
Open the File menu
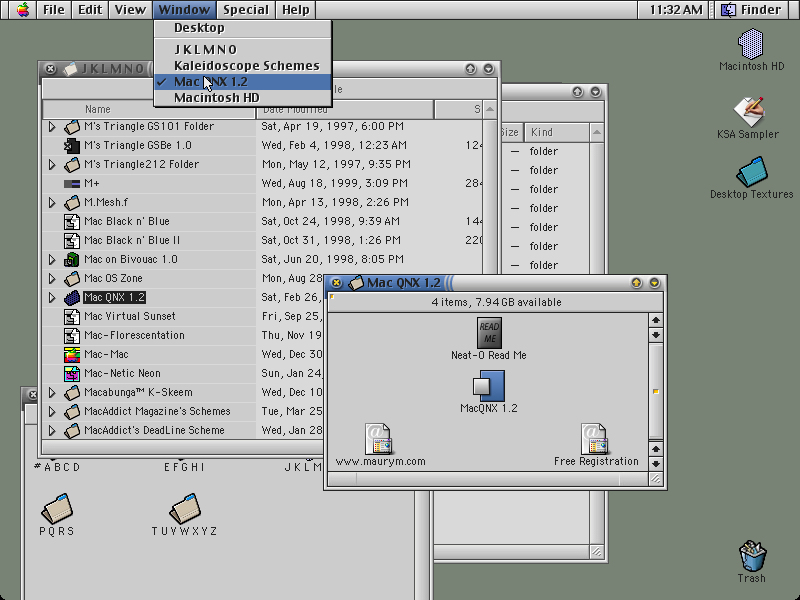coord(54,10)
